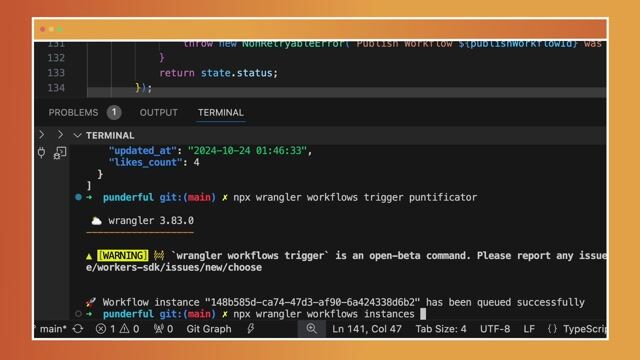Click the synchronize changes icon in status bar

pos(78,329)
